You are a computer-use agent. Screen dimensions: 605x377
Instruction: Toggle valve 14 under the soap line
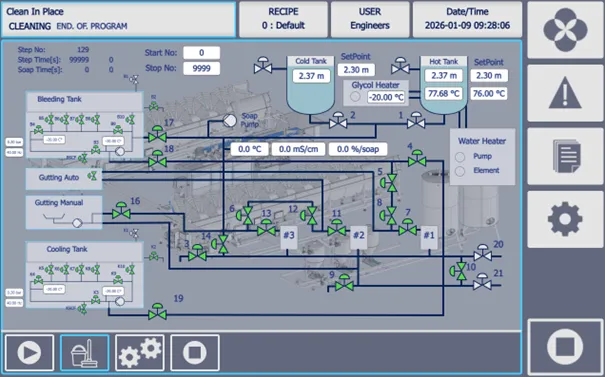click(220, 244)
